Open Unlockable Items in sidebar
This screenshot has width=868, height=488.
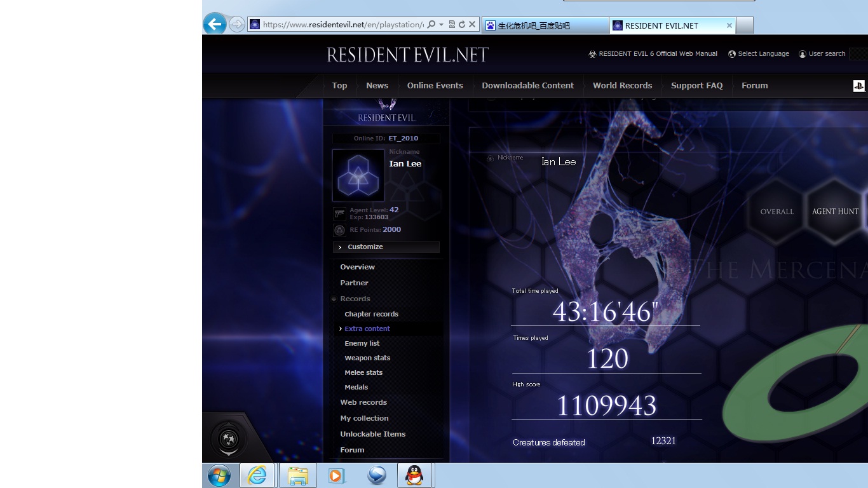372,435
